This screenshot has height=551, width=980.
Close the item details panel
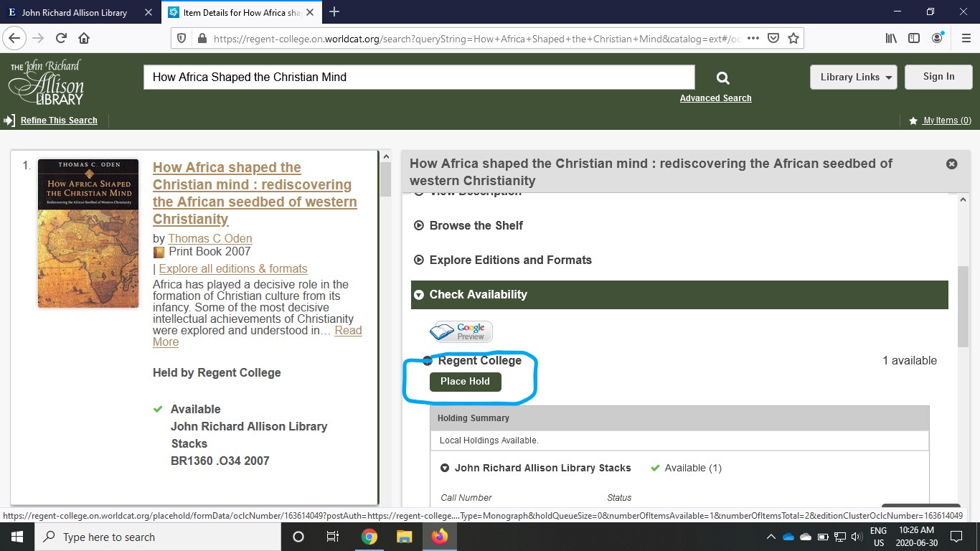pyautogui.click(x=951, y=164)
